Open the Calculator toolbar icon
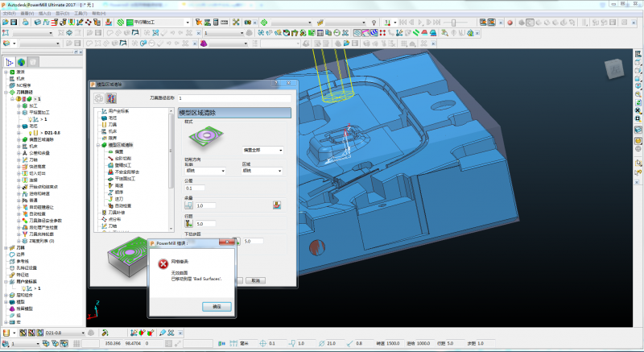Viewport: 644px width, 352px height. tap(216, 23)
